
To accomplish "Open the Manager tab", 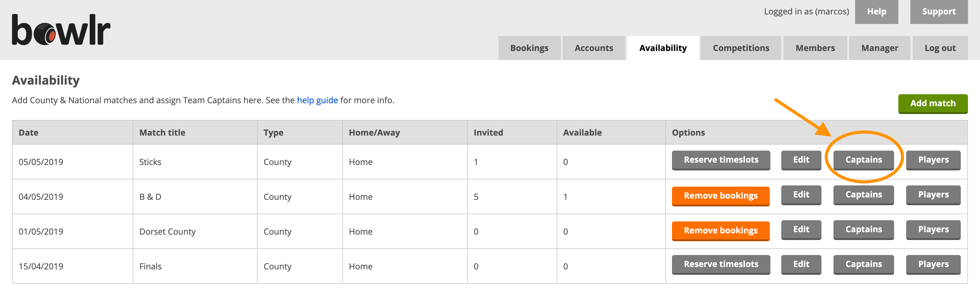I will [879, 48].
